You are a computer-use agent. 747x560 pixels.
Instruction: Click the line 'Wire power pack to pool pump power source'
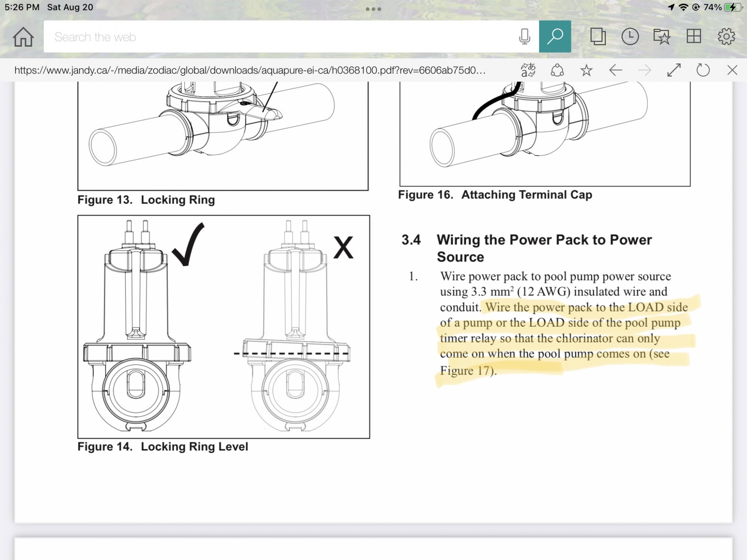tap(555, 276)
